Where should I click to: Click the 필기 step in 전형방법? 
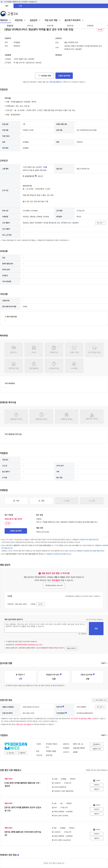point(66,501)
